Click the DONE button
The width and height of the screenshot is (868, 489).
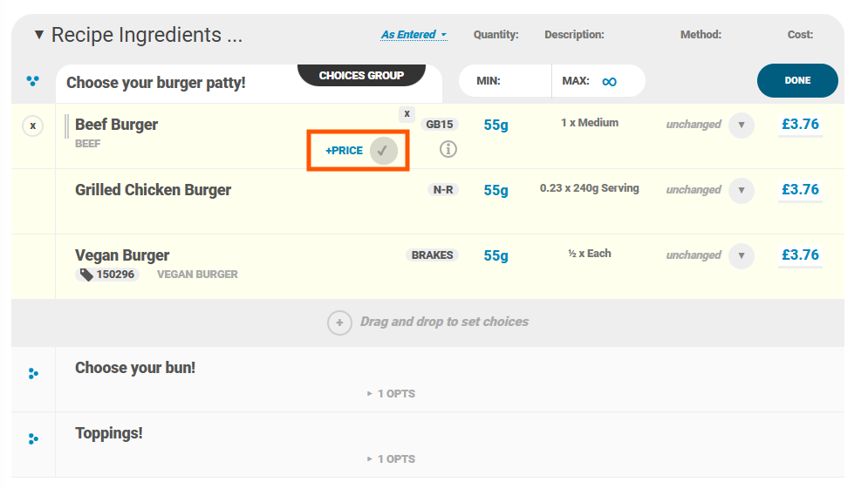click(x=797, y=81)
